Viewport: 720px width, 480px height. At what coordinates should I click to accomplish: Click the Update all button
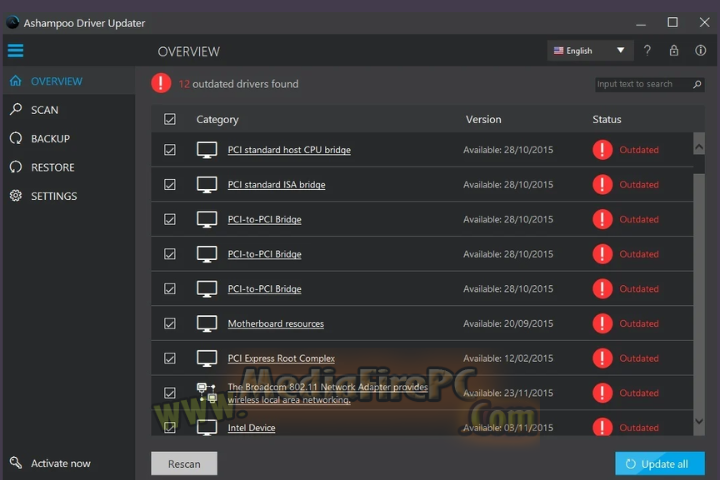[660, 463]
